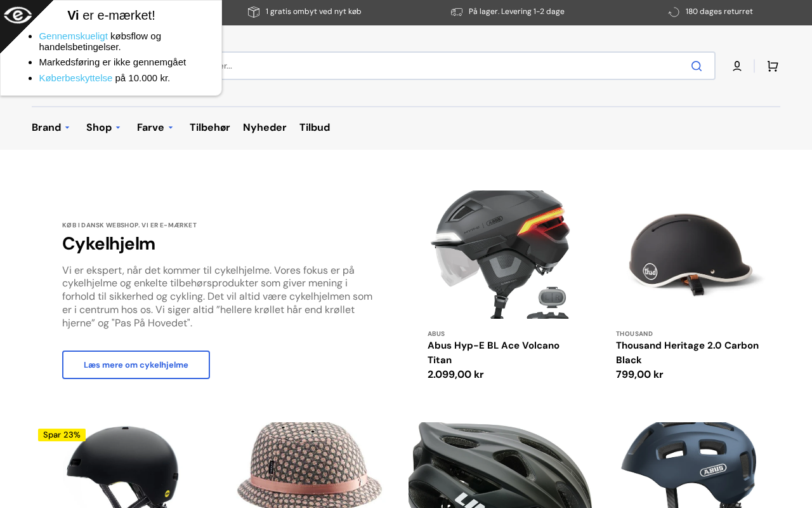Viewport: 812px width, 508px height.
Task: Click the Spar 23% discount badge
Action: click(62, 435)
